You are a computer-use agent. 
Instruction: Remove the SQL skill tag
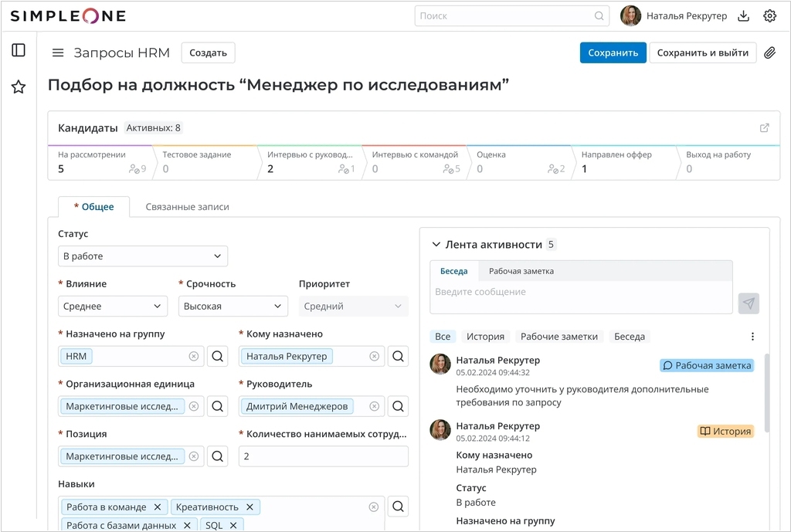(x=232, y=526)
